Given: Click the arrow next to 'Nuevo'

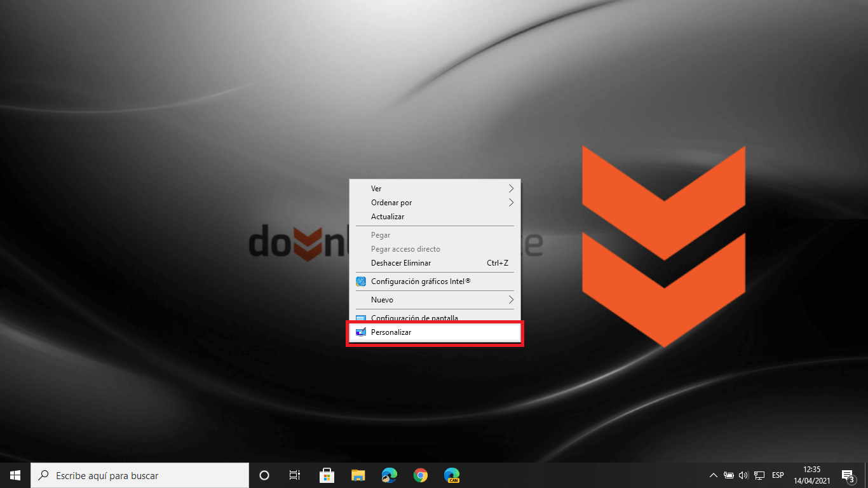Looking at the screenshot, I should click(x=511, y=300).
